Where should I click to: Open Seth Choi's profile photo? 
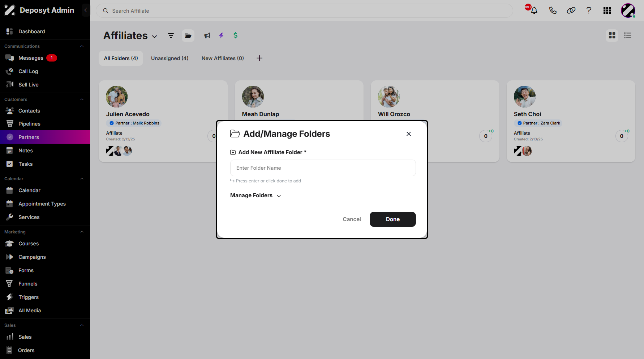click(x=525, y=97)
